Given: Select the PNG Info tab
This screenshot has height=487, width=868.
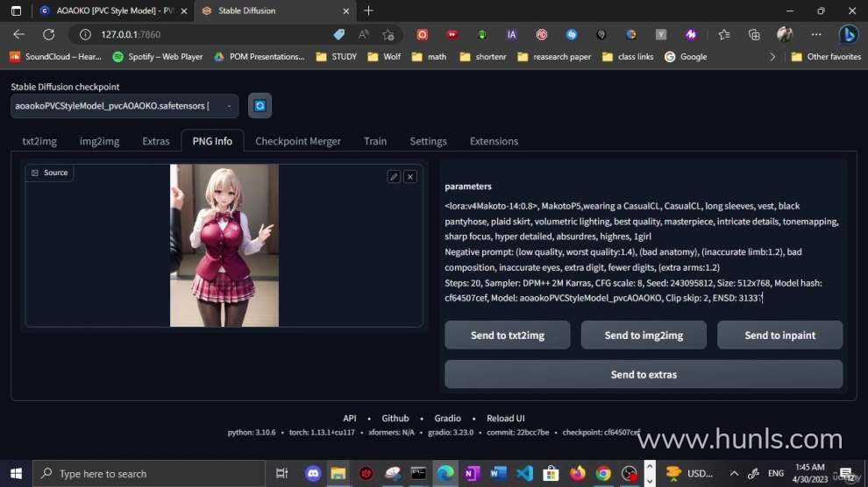Looking at the screenshot, I should (x=212, y=141).
